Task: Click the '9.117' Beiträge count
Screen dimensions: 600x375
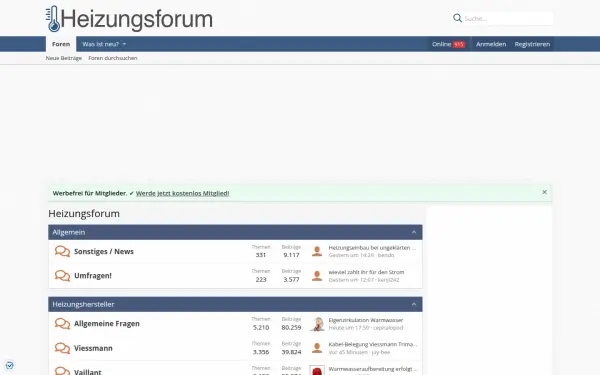Action: pos(291,255)
